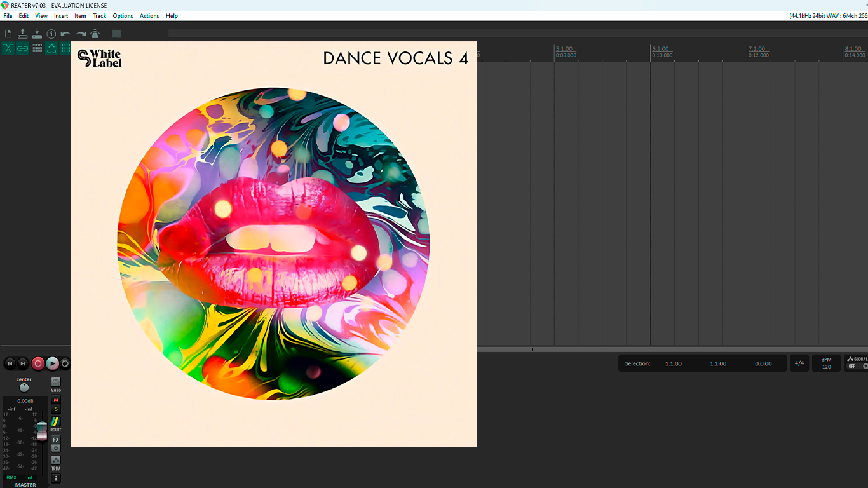The image size is (868, 488).
Task: Click the Dance Vocals 4 cover image
Action: tap(273, 245)
